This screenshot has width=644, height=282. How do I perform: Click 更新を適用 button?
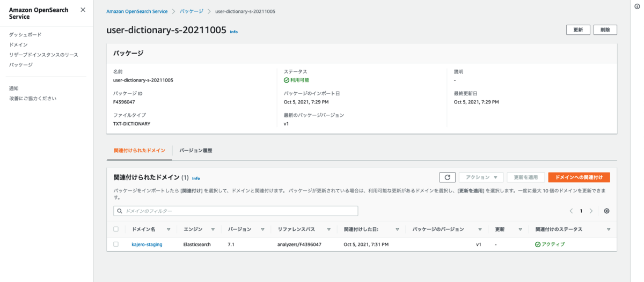coord(526,177)
